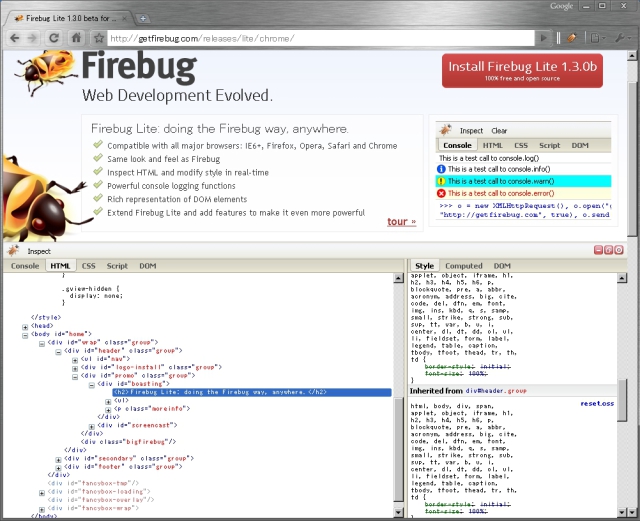Click the page scroll-up arrow

coord(632,55)
